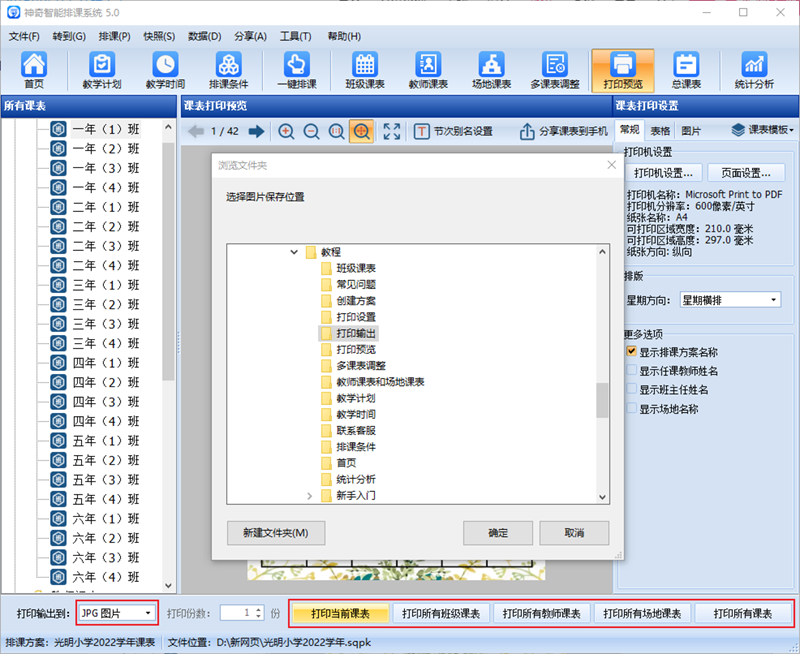Enable 显示任课教师姓名 checkbox
The width and height of the screenshot is (800, 654).
[x=631, y=371]
